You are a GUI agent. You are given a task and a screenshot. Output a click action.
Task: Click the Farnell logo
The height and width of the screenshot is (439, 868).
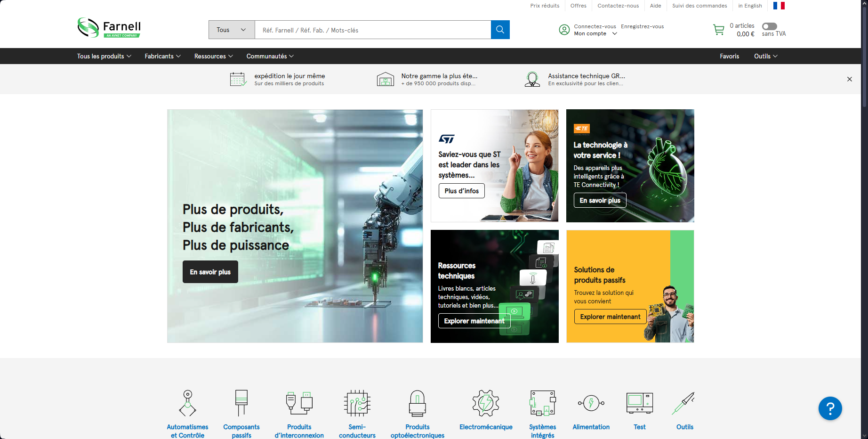[109, 28]
